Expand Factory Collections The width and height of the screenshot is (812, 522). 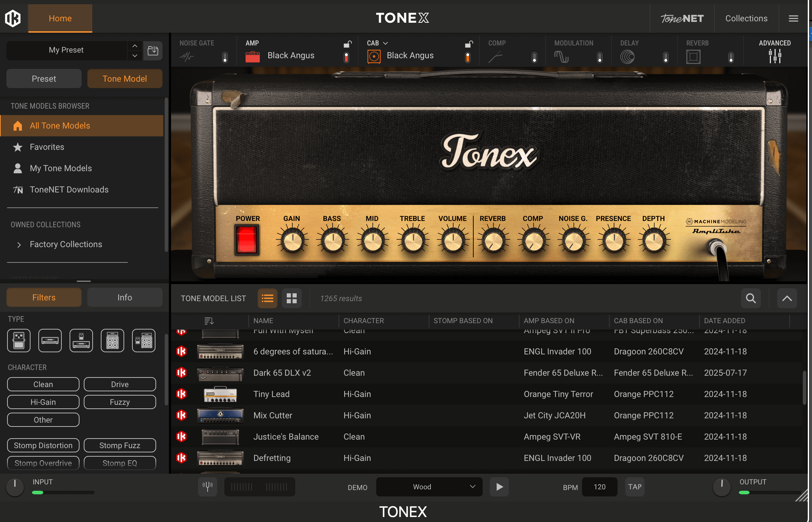pyautogui.click(x=19, y=244)
